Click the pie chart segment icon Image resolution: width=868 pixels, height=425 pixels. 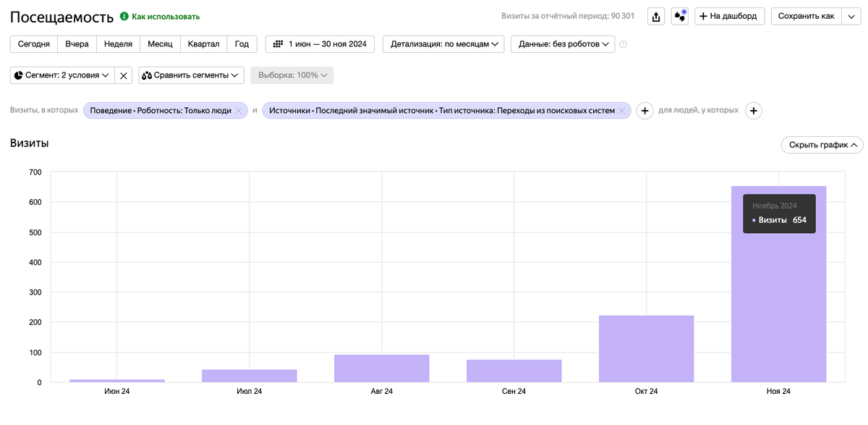click(x=19, y=75)
